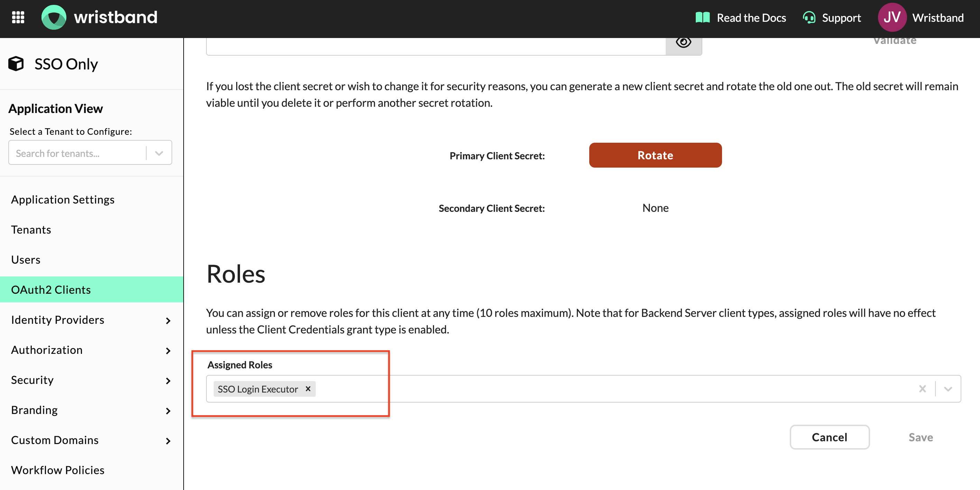Open Workflow Policies in sidebar

(57, 470)
